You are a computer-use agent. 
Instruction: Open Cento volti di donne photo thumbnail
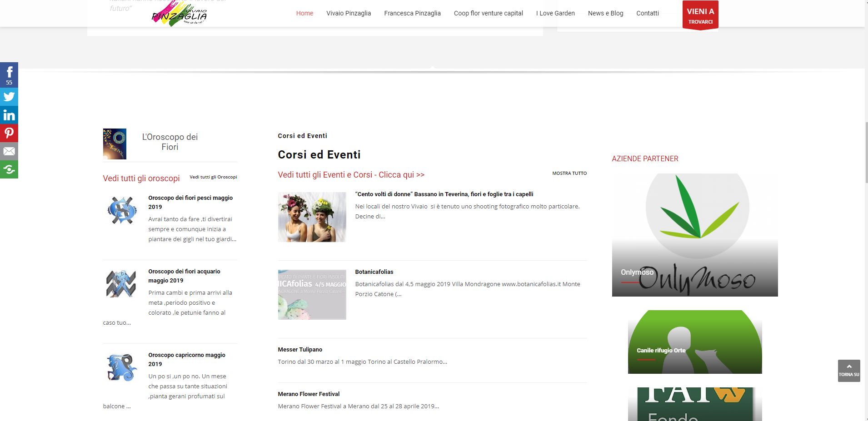coord(312,217)
